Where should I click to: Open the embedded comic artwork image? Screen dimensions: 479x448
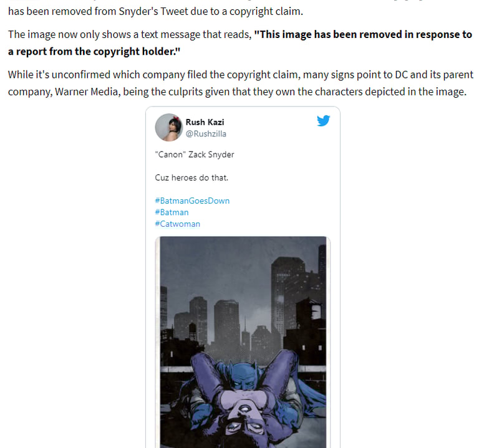click(243, 342)
